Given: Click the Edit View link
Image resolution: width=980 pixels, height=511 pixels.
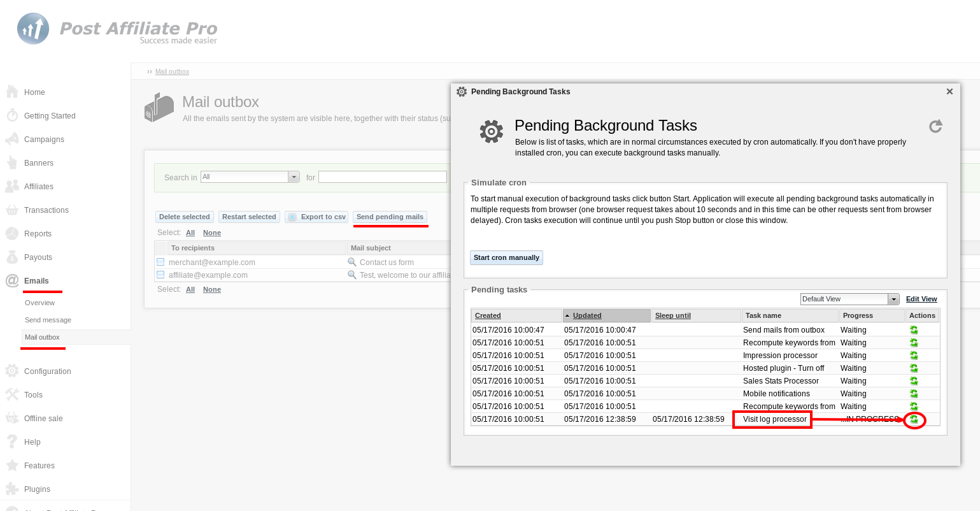Looking at the screenshot, I should coord(921,299).
